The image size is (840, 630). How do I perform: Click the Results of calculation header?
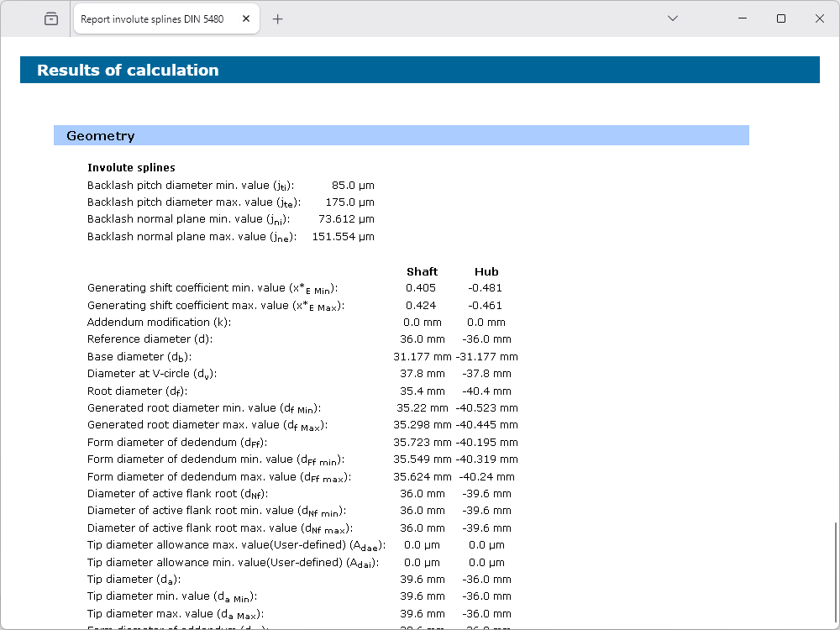[128, 71]
